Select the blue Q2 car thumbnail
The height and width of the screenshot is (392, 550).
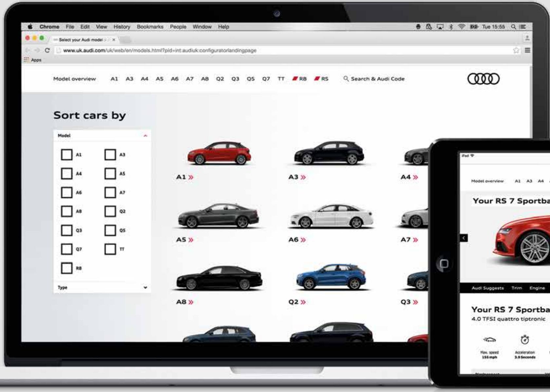(x=331, y=277)
